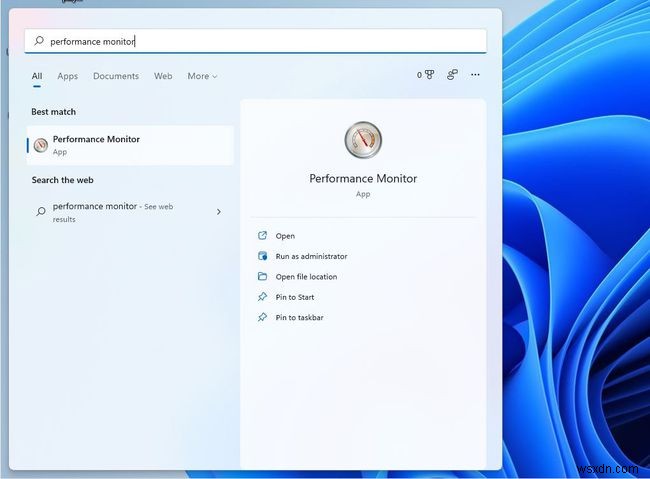
Task: Expand the More filter dropdown
Action: point(202,76)
